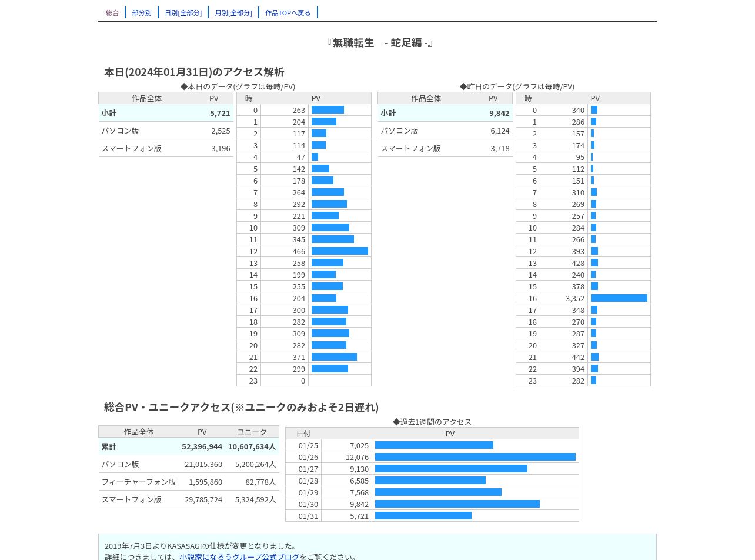Select yesterday's 小計 value 9,842
The image size is (755, 560).
(499, 113)
